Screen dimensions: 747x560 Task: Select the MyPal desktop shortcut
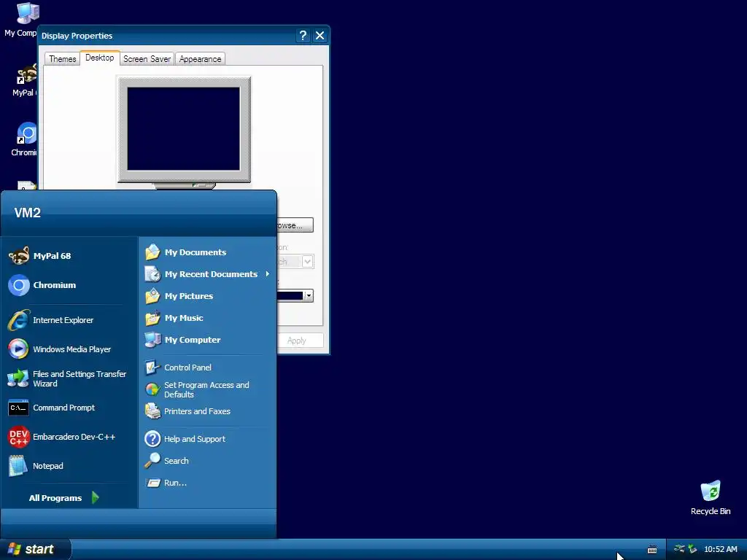[x=24, y=80]
